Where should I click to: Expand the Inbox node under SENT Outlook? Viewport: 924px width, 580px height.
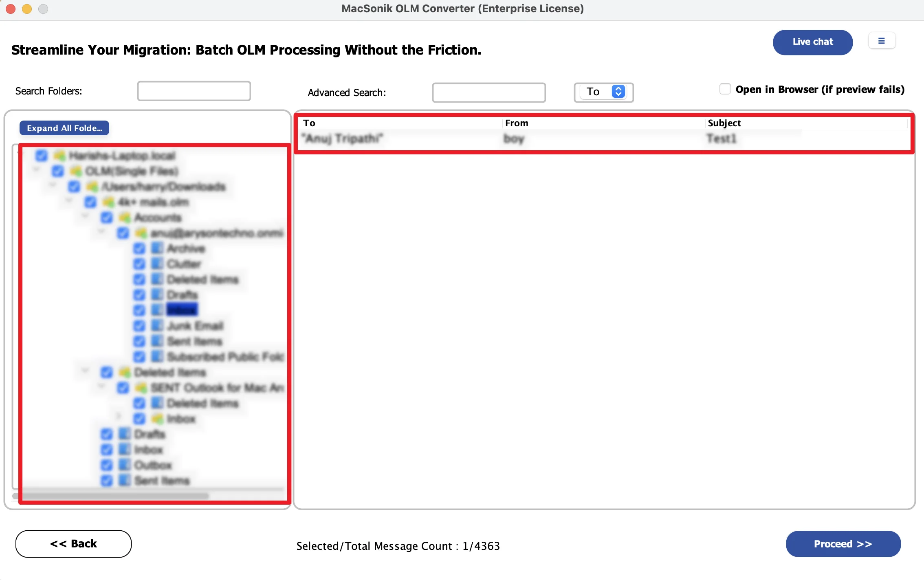click(119, 415)
